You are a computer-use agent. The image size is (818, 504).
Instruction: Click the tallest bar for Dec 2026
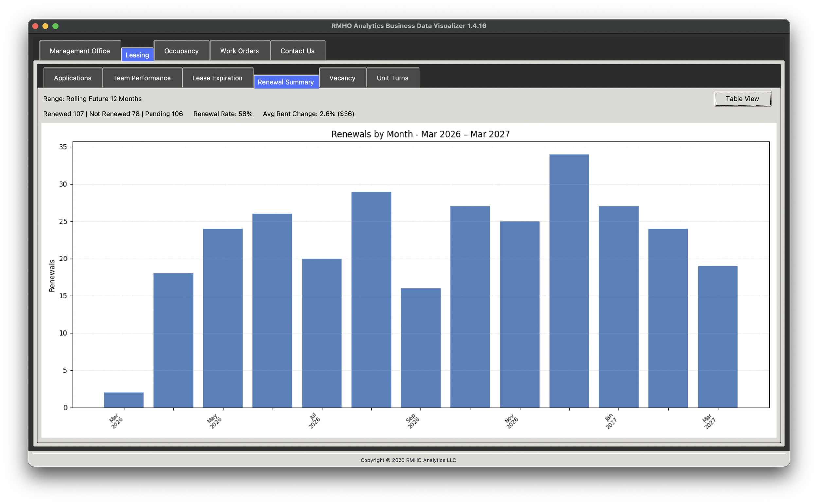569,281
